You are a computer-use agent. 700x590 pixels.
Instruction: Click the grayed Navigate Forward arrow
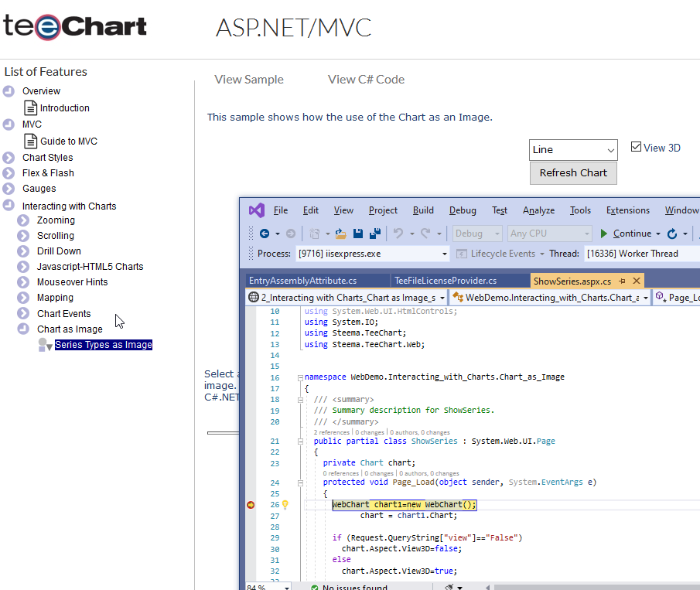tap(291, 234)
